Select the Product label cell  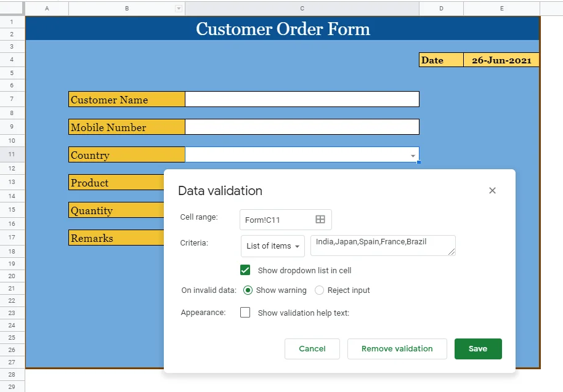tap(116, 182)
